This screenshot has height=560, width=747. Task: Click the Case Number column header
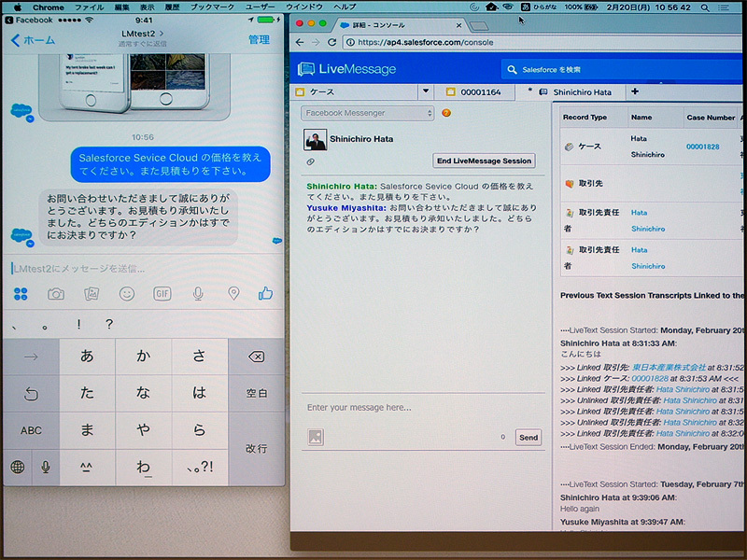711,118
